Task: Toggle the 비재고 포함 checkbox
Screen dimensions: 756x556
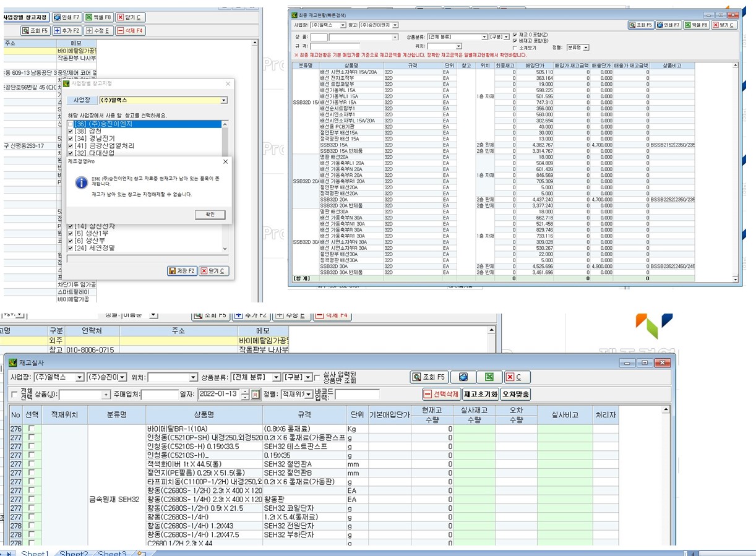Action: coord(515,41)
